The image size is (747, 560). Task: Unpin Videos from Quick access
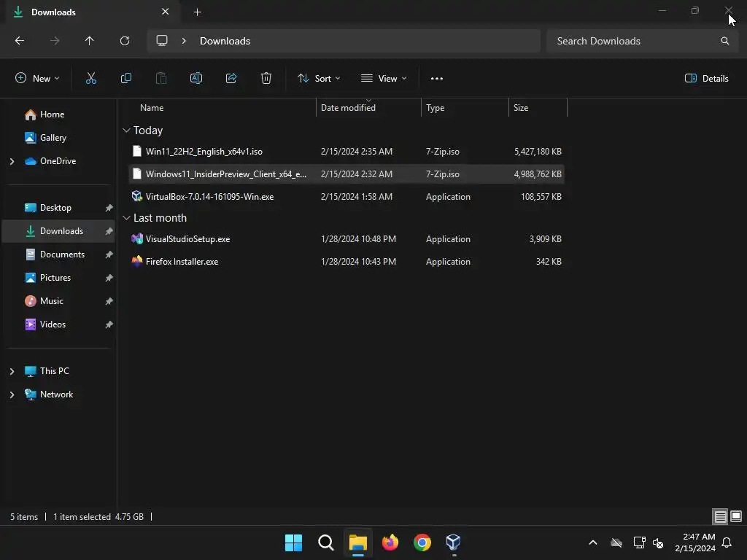[109, 324]
